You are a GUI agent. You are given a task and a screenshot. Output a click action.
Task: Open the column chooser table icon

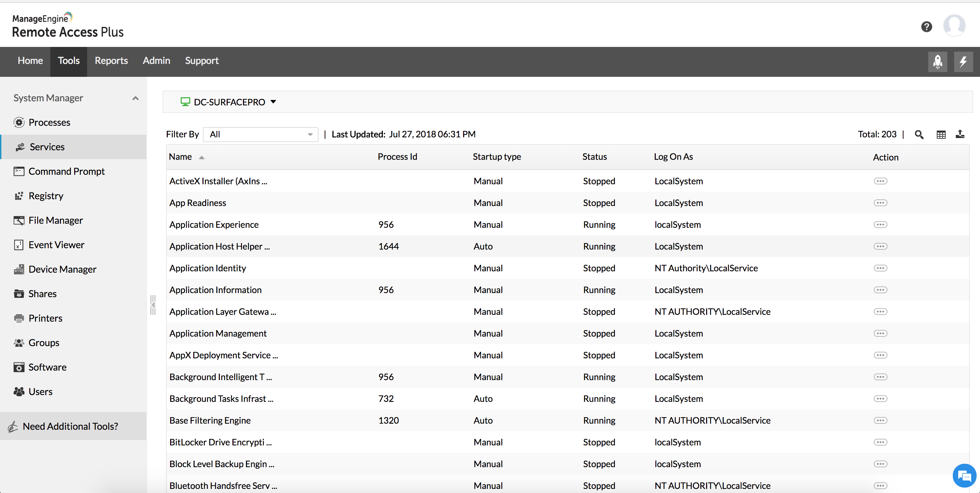coord(941,135)
